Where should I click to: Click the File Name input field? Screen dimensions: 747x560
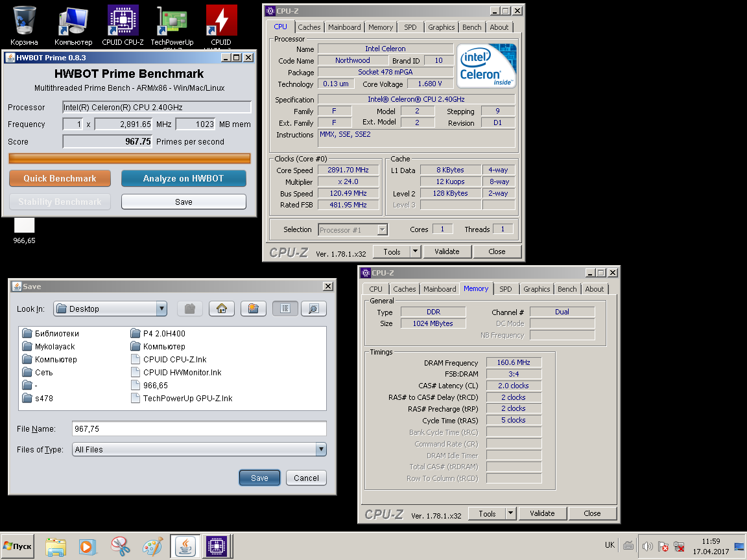point(199,428)
